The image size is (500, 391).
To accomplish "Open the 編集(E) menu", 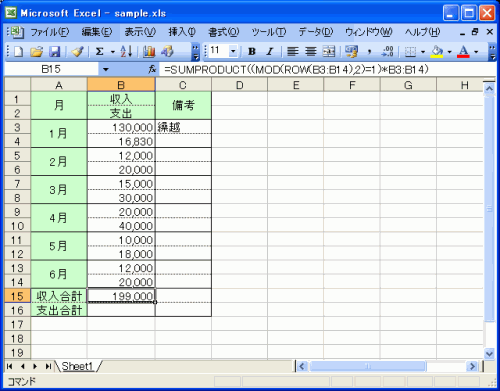I will pos(97,32).
